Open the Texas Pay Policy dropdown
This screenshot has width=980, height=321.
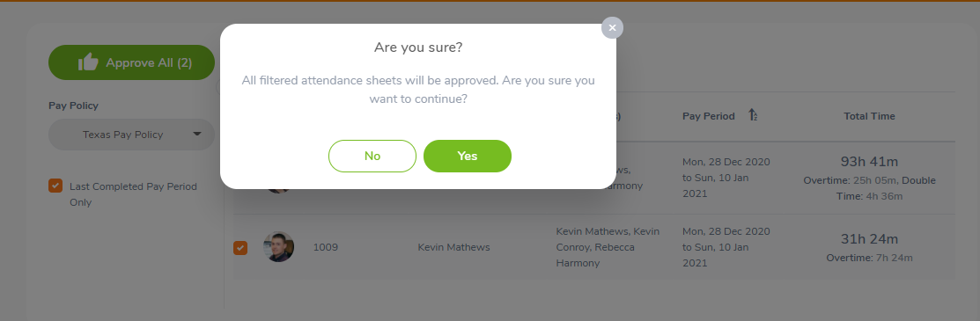coord(132,135)
